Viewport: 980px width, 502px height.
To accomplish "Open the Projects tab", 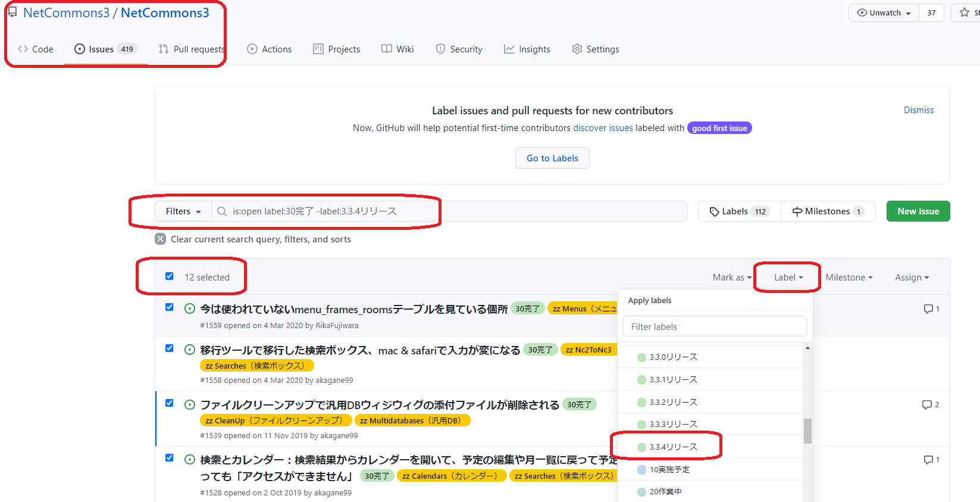I will click(337, 49).
